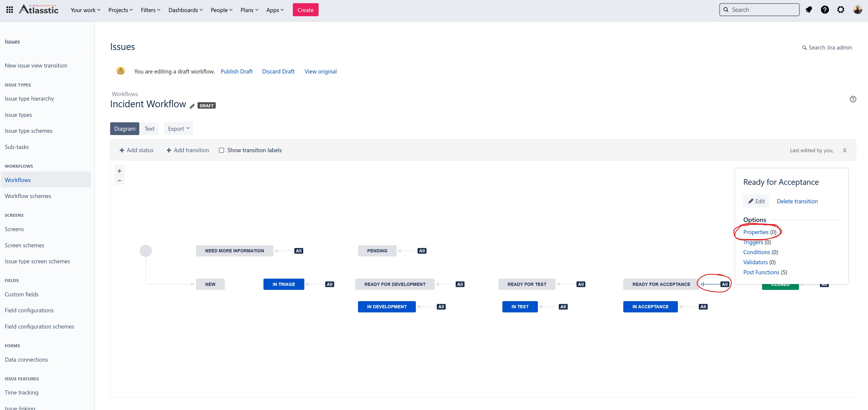Image resolution: width=868 pixels, height=410 pixels.
Task: Open the settings gear icon
Action: click(841, 10)
